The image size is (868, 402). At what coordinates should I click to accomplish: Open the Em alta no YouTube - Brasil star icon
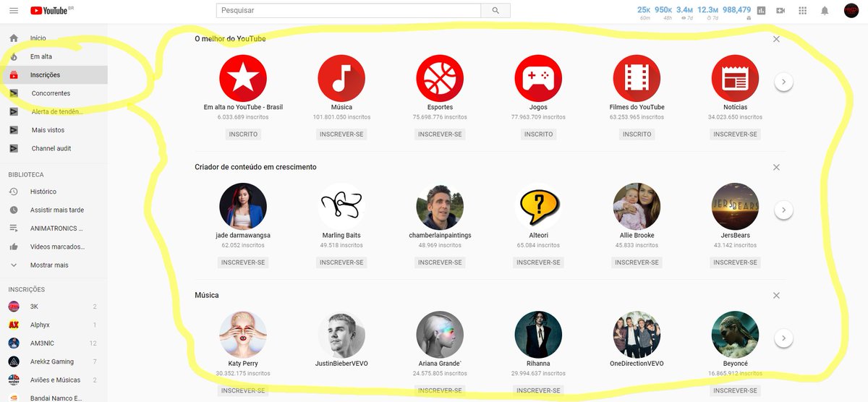click(243, 78)
